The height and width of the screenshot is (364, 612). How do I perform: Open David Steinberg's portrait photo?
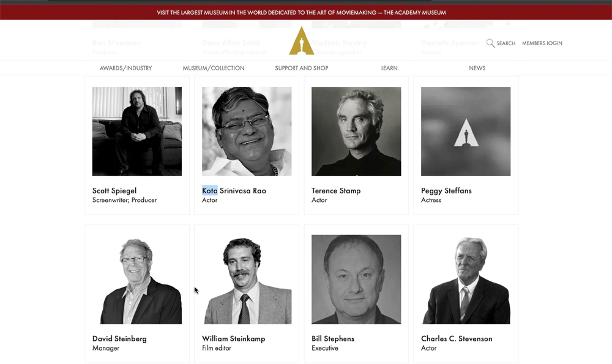(137, 280)
